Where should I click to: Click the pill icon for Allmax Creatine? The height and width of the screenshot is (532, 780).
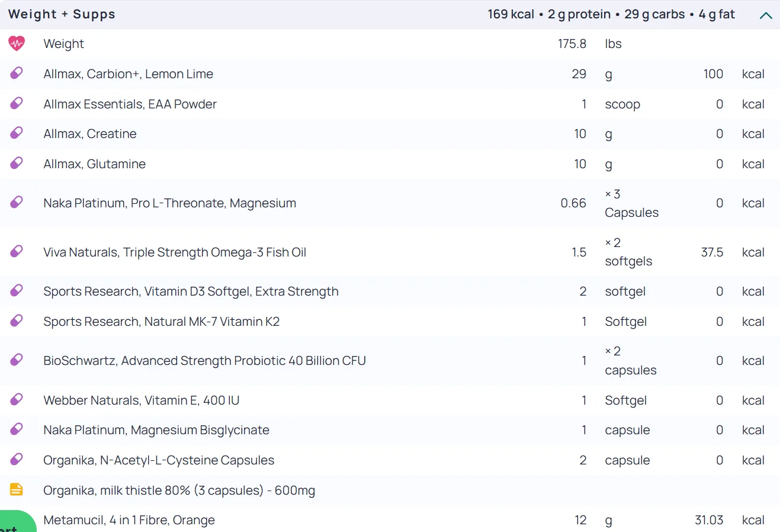(17, 133)
